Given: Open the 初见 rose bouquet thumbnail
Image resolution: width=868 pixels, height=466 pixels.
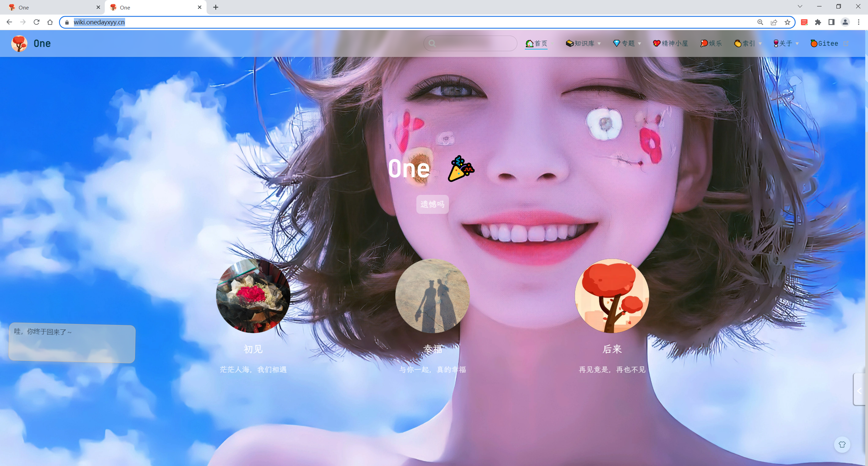Looking at the screenshot, I should coord(253,296).
